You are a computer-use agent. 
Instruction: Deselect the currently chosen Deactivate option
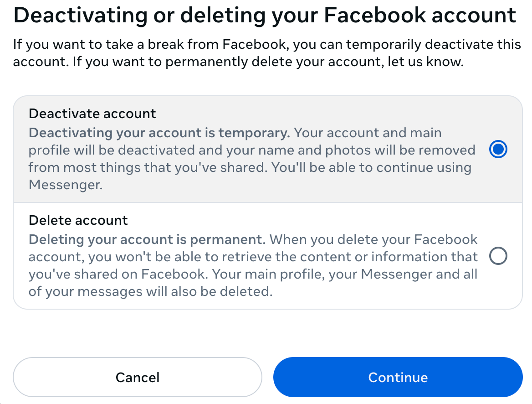[x=498, y=149]
